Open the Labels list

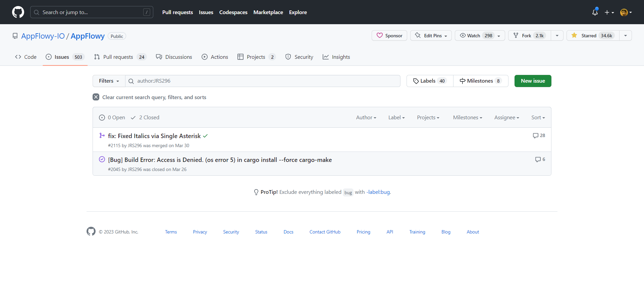point(430,81)
